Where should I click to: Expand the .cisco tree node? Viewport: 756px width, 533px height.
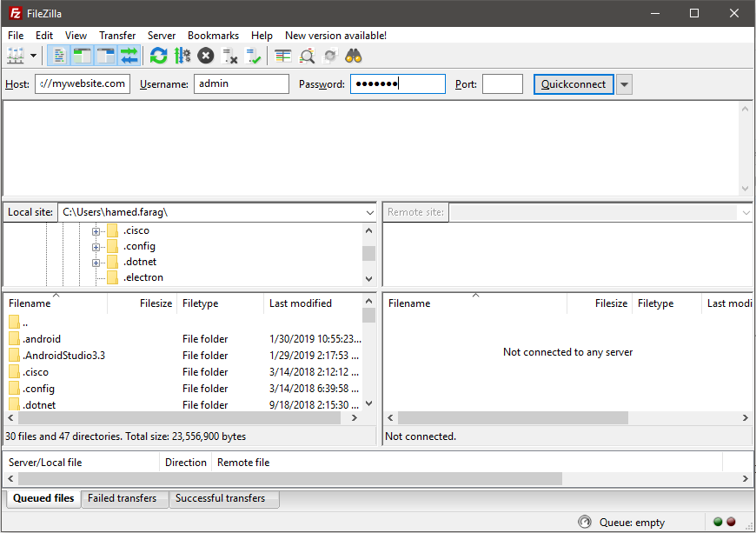96,231
